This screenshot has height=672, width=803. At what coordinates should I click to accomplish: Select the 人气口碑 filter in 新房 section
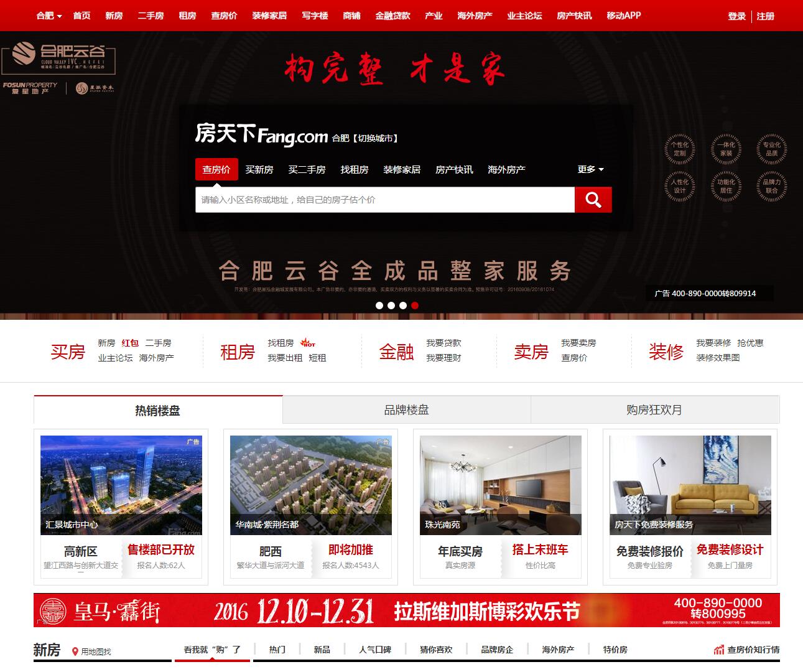click(375, 650)
